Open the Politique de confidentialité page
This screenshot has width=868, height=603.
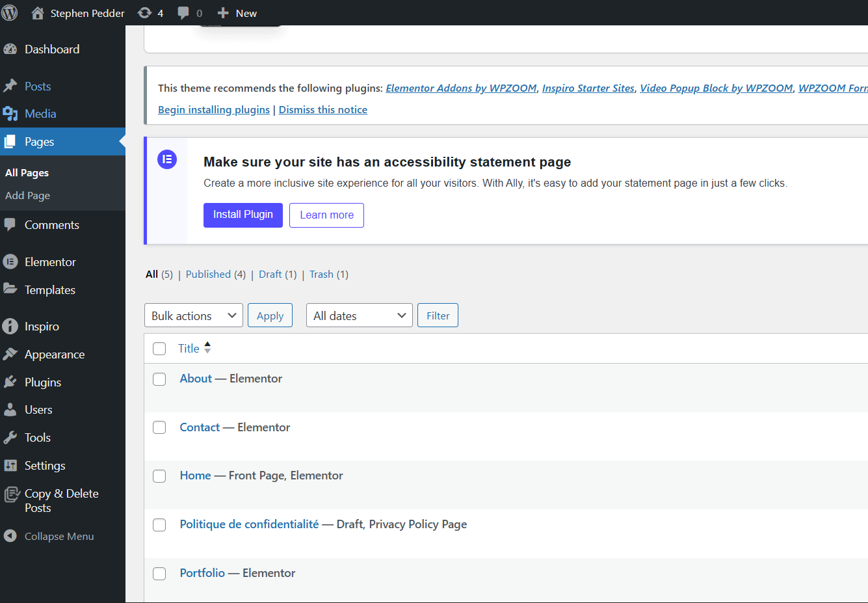click(249, 524)
